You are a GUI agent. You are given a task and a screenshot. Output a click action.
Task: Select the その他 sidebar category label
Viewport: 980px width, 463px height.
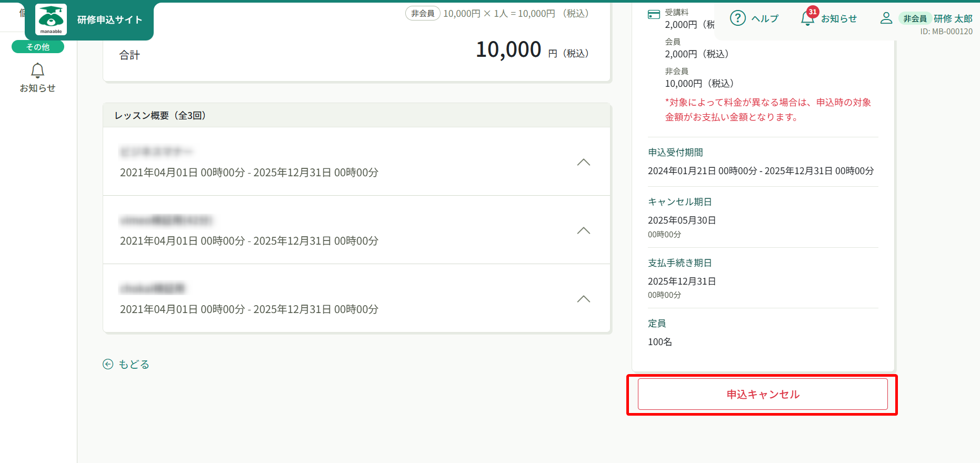pos(38,47)
